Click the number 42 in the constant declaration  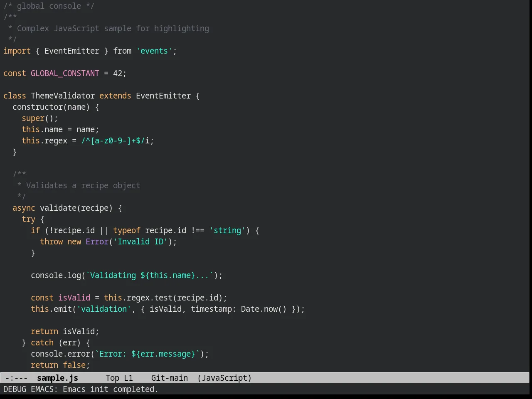pyautogui.click(x=118, y=73)
